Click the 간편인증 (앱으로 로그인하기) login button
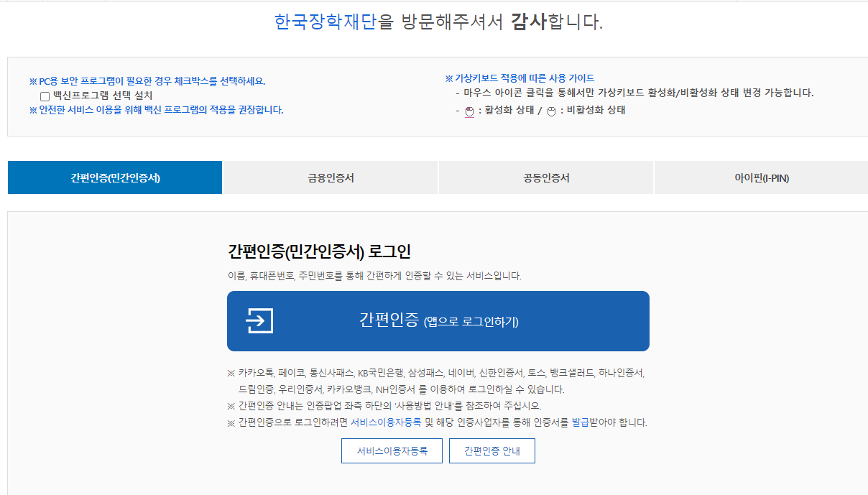 click(438, 321)
